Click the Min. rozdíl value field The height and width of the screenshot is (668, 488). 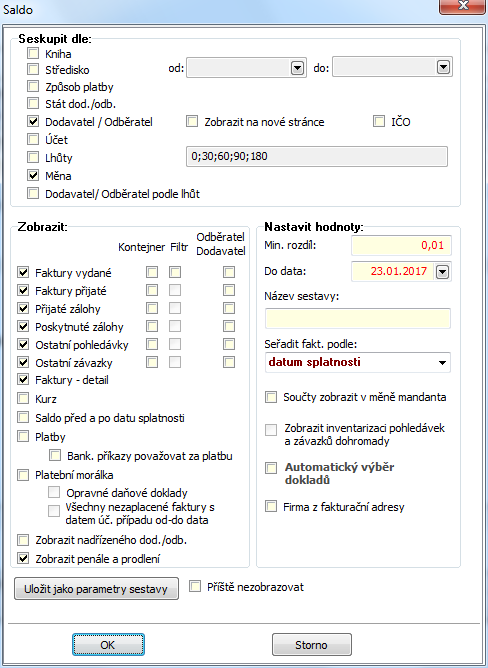(x=401, y=245)
